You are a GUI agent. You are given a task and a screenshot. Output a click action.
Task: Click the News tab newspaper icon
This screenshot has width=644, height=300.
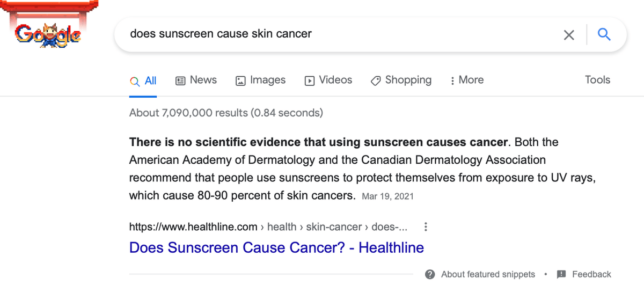pos(181,81)
